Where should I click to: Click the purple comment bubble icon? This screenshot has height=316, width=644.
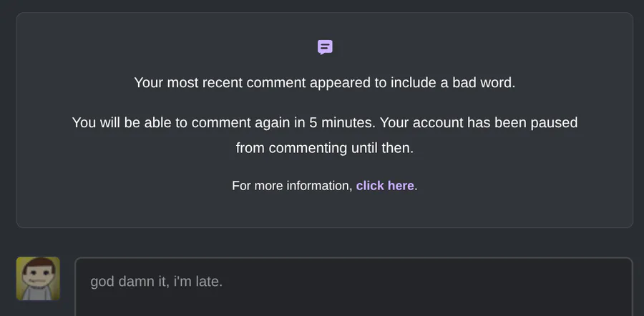pyautogui.click(x=325, y=48)
